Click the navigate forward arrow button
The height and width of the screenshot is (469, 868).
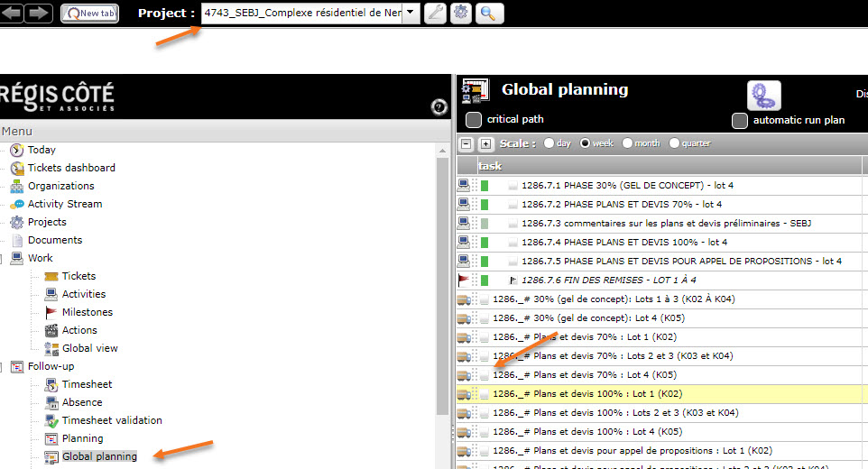[x=38, y=13]
